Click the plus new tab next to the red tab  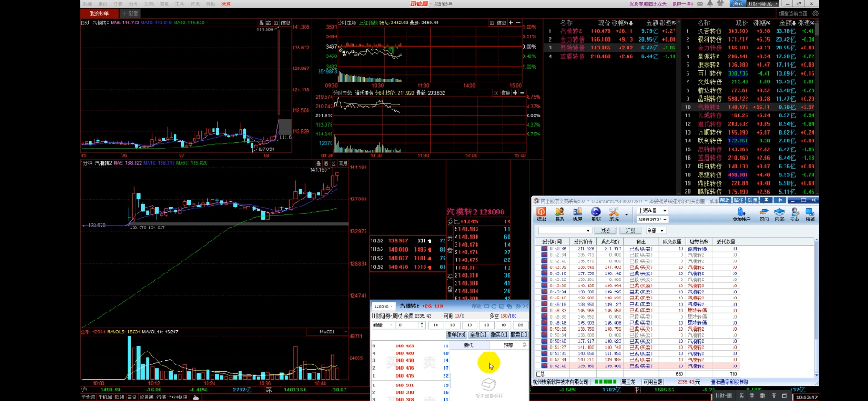[x=131, y=13]
